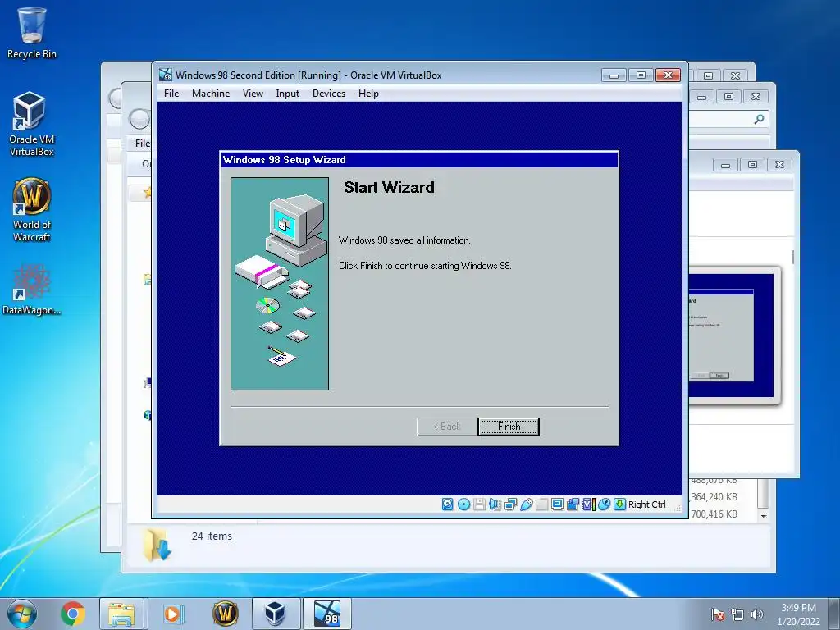Click the optical drive icon in VirtualBox status bar
This screenshot has width=840, height=630.
pyautogui.click(x=464, y=504)
